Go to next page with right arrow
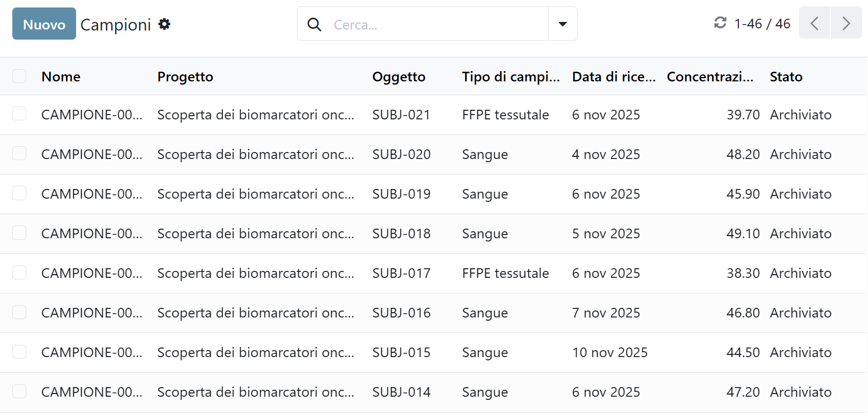The image size is (868, 416). click(x=847, y=23)
